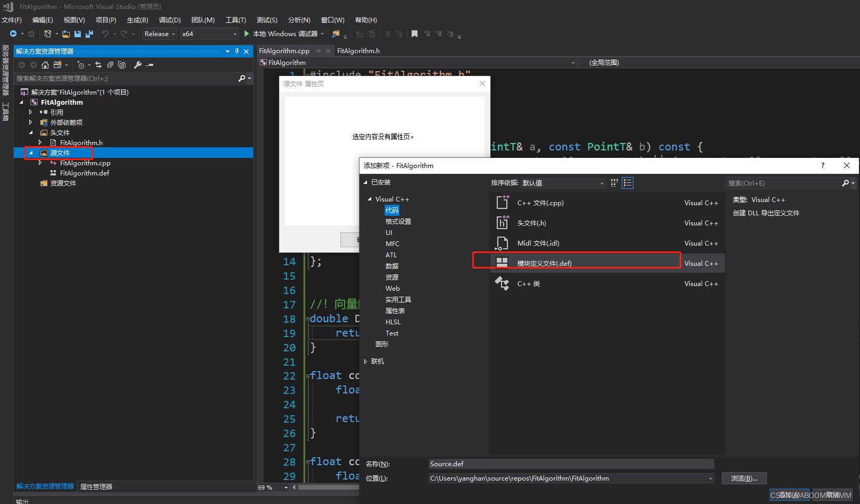Click the Save All icon
The height and width of the screenshot is (504, 860).
[89, 33]
